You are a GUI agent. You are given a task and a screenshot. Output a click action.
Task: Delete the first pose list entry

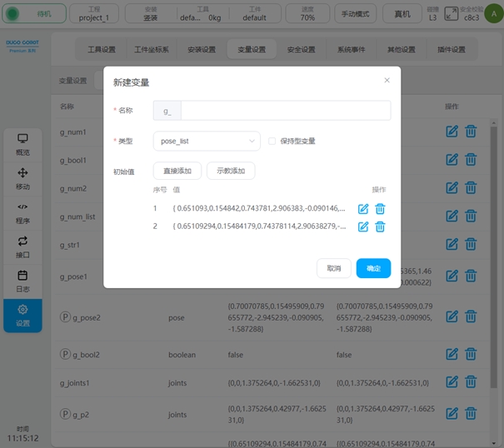pos(380,208)
